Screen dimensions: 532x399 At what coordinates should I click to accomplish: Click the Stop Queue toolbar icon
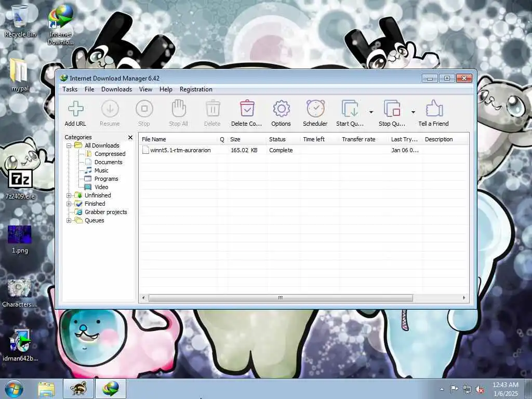(x=392, y=109)
